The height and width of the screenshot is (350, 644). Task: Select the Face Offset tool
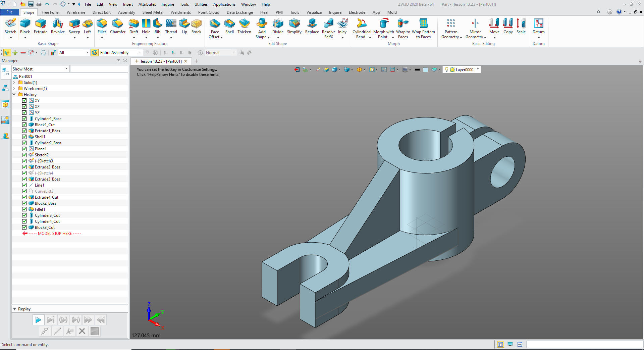(215, 28)
